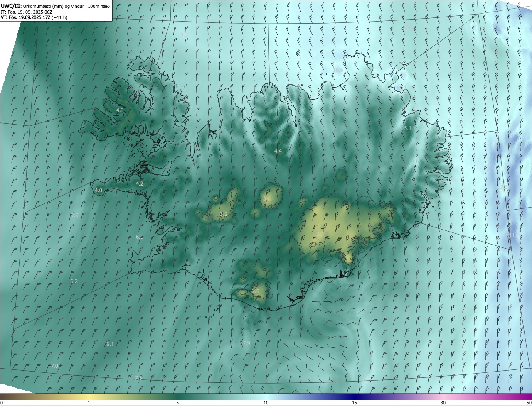Click the map value 5.1 in east Iceland
532x406 pixels.
(x=408, y=129)
